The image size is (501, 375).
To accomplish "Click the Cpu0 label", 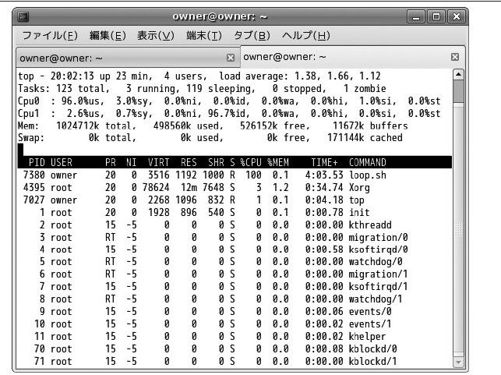I will coord(29,101).
